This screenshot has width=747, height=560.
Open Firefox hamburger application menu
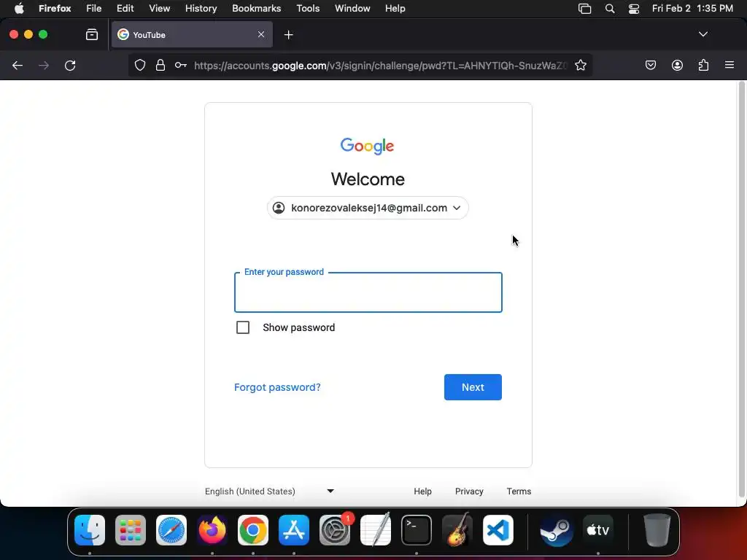729,65
